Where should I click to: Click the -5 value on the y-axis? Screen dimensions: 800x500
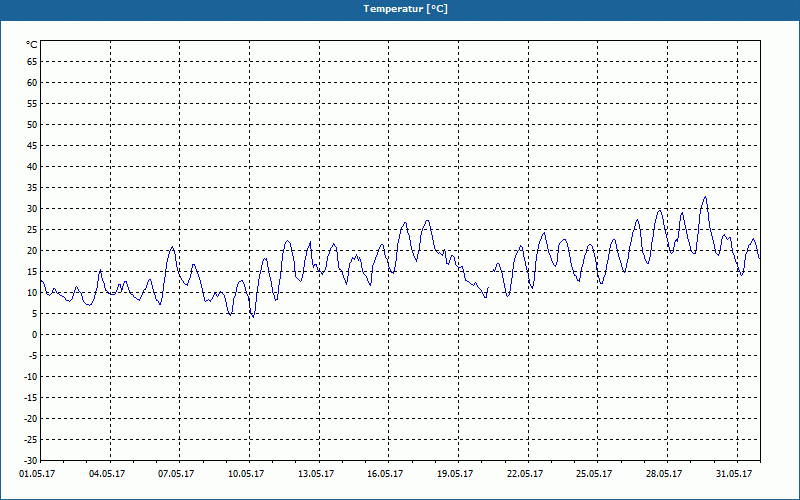coord(32,356)
